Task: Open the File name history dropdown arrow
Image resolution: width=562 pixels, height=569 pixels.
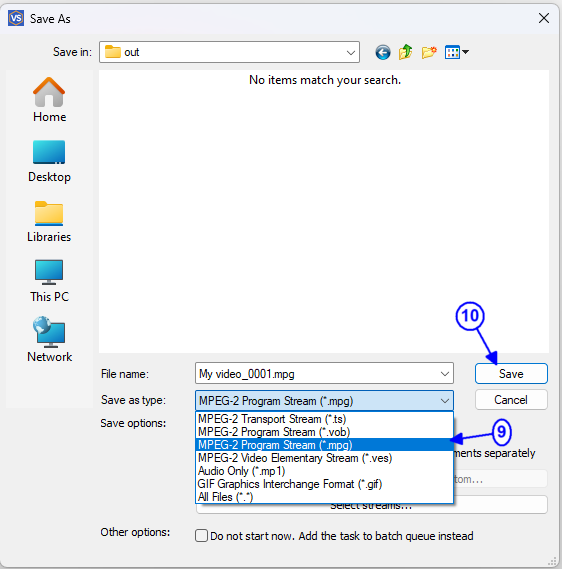Action: (445, 374)
